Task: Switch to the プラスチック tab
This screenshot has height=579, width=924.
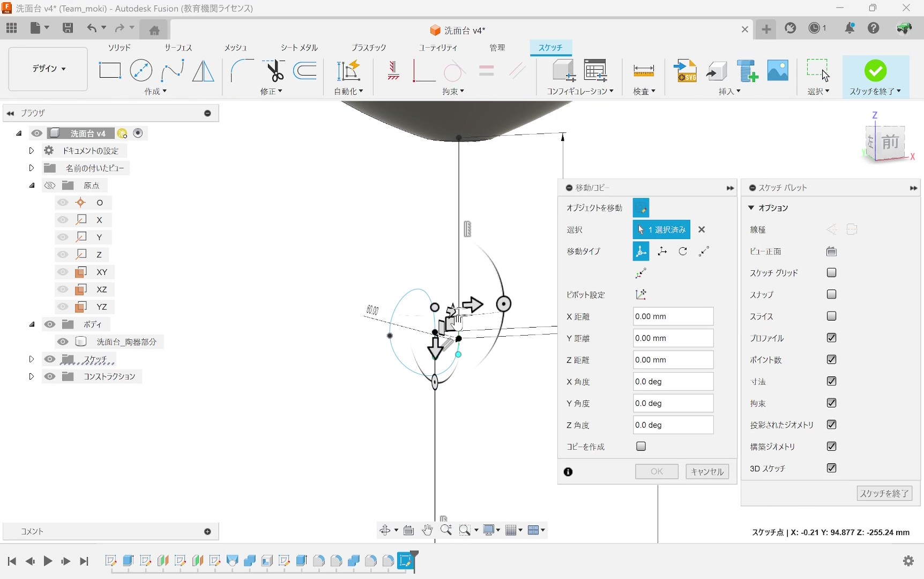Action: [369, 48]
